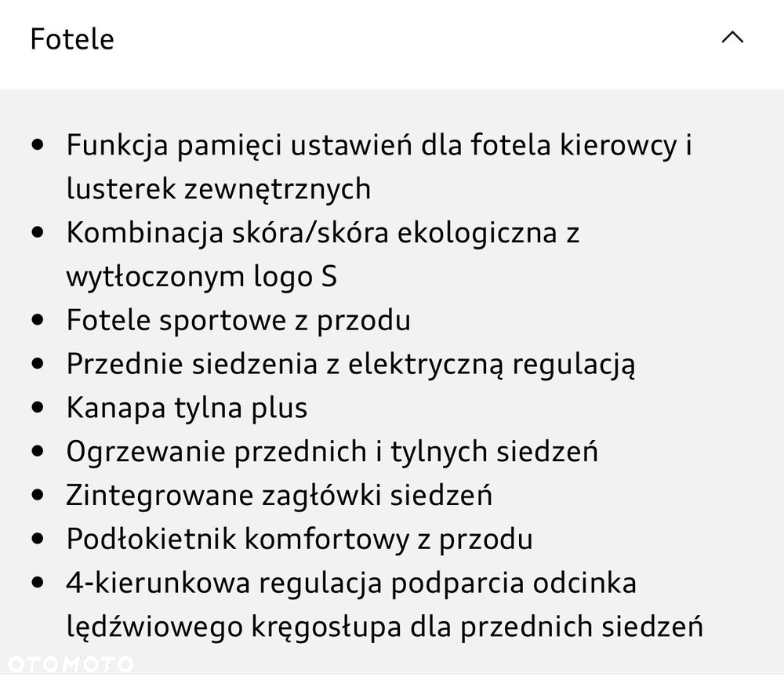The height and width of the screenshot is (680, 784).
Task: Click the OTOMOTO watermark logo
Action: [x=71, y=664]
